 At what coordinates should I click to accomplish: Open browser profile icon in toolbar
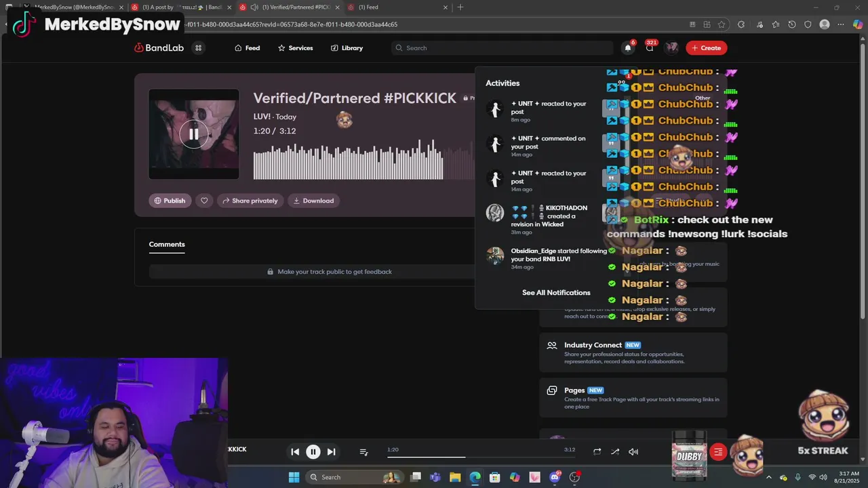point(825,24)
